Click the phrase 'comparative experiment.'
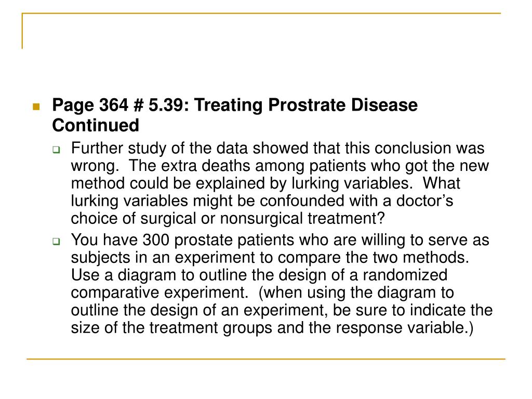 point(159,292)
